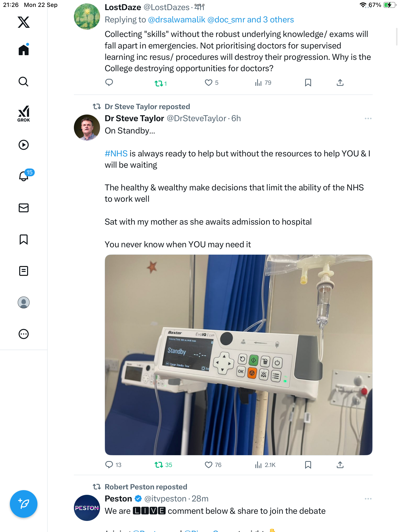Bookmark the LostDaze reply
Viewport: 399px width, 532px height.
pyautogui.click(x=308, y=83)
